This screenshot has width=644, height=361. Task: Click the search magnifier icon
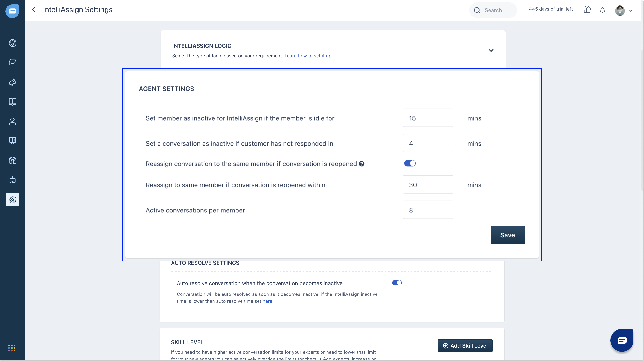click(x=477, y=10)
